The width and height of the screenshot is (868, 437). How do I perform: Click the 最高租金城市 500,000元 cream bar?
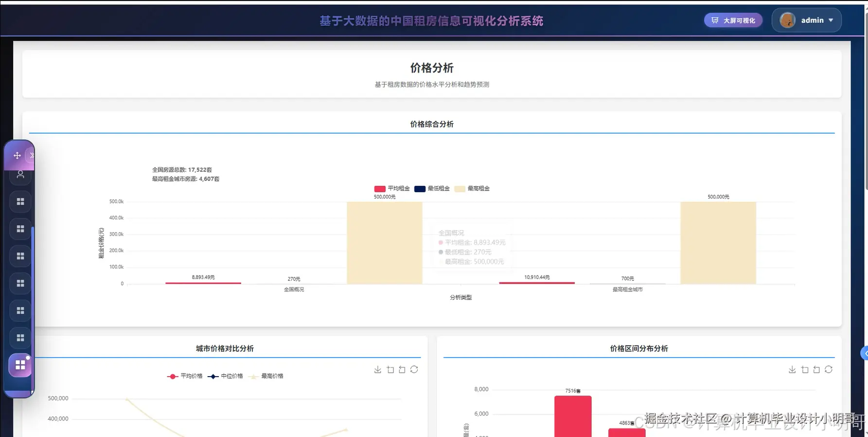click(x=718, y=243)
